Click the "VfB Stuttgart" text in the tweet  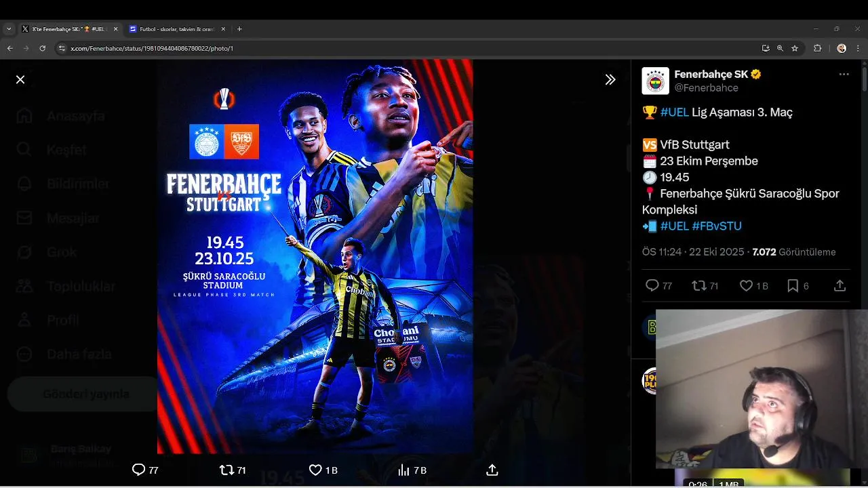pyautogui.click(x=694, y=145)
